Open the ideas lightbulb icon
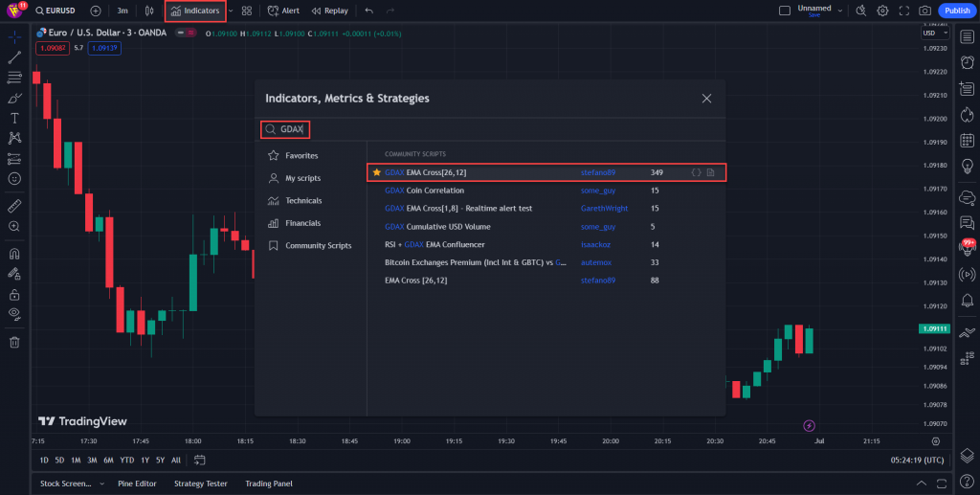This screenshot has width=980, height=495. click(x=967, y=166)
